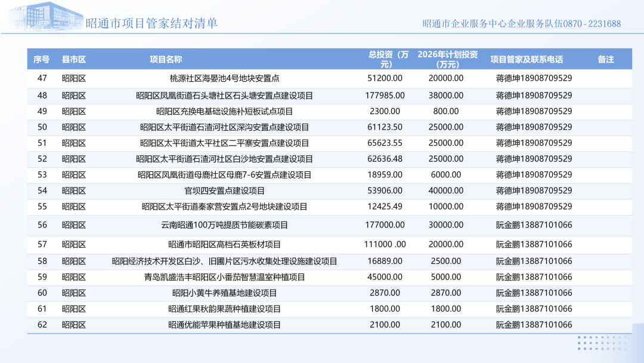
Task: Click planned investment 30000.00
Action: pos(446,225)
